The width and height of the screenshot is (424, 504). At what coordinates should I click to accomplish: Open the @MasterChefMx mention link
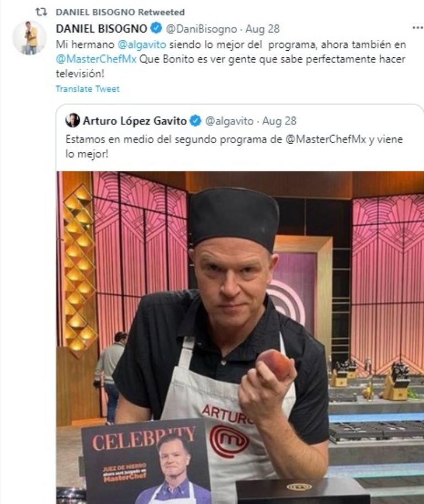click(x=96, y=59)
